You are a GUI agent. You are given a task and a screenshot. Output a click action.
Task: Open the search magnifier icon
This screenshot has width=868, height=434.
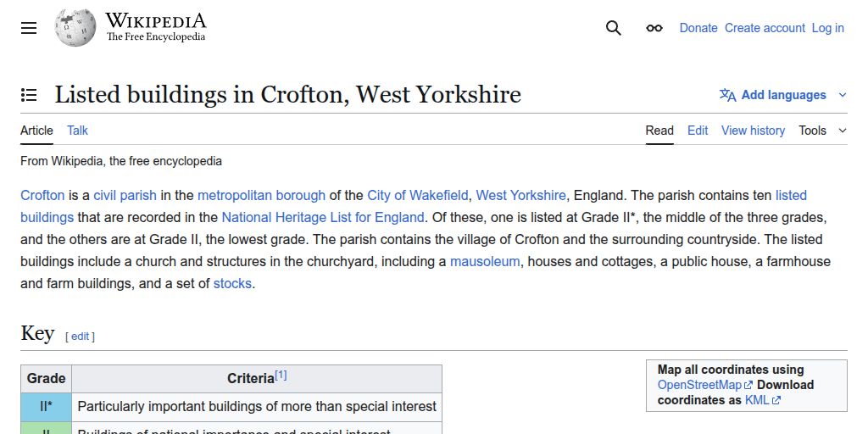pos(614,28)
